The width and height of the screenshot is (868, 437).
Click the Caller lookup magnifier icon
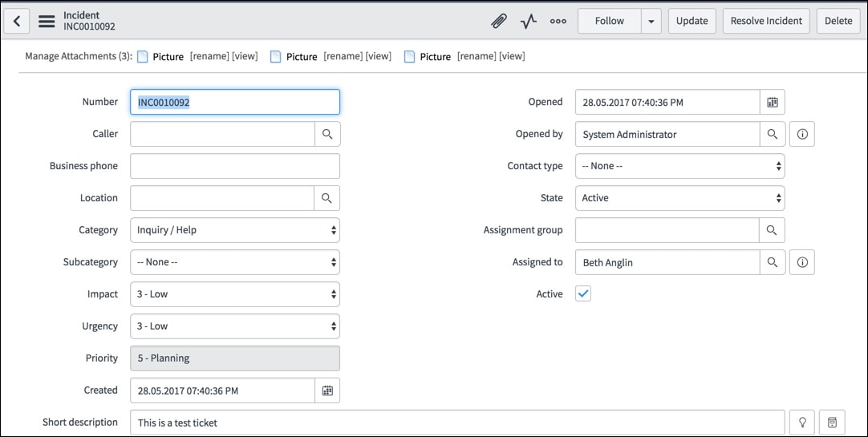coord(327,134)
